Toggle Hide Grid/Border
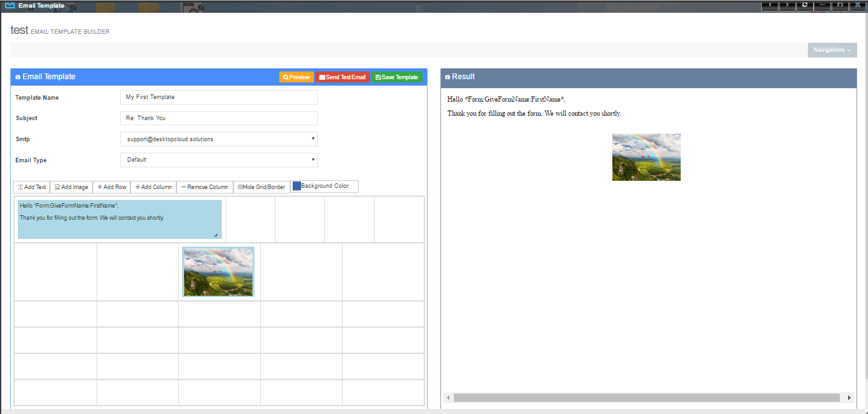The image size is (868, 414). coord(261,187)
